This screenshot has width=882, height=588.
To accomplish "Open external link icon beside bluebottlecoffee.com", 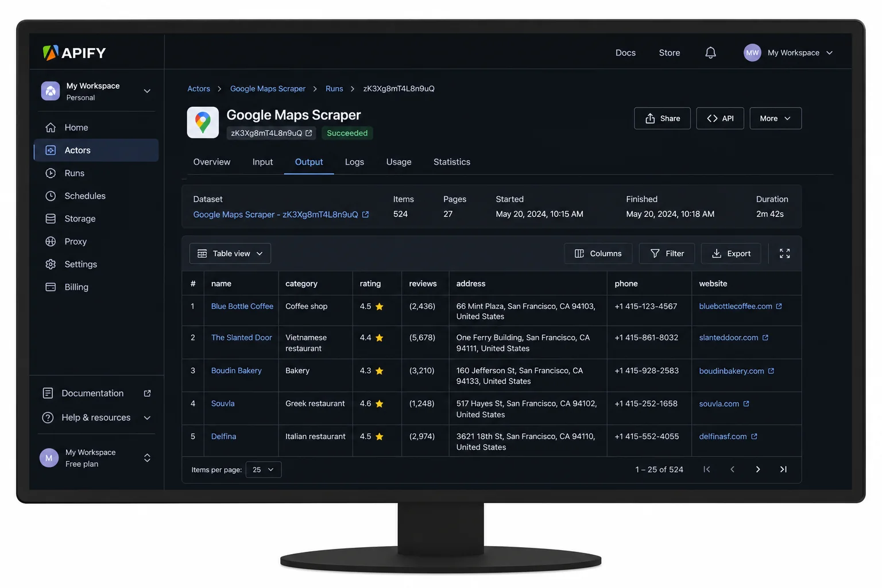I will point(779,307).
